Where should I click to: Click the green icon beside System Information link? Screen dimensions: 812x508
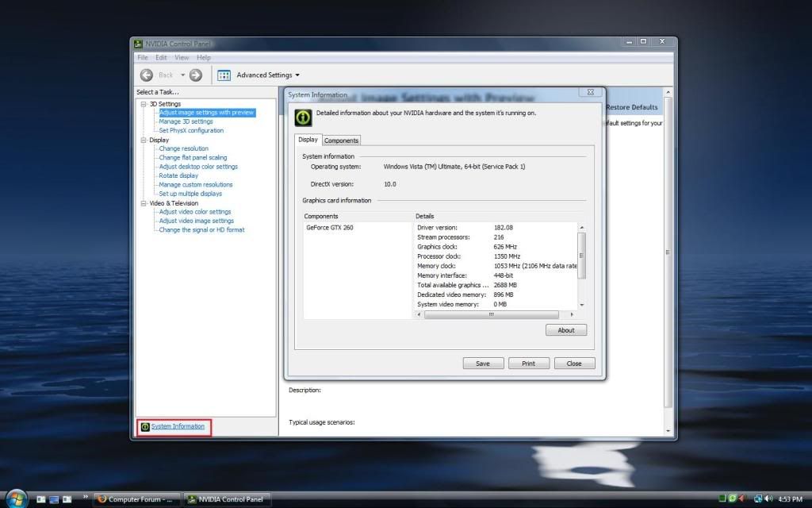(x=145, y=427)
